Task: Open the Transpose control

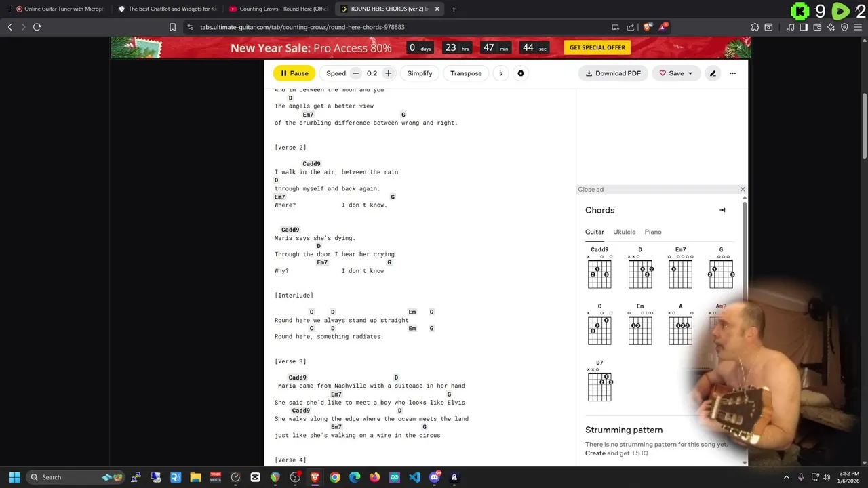Action: pyautogui.click(x=466, y=73)
